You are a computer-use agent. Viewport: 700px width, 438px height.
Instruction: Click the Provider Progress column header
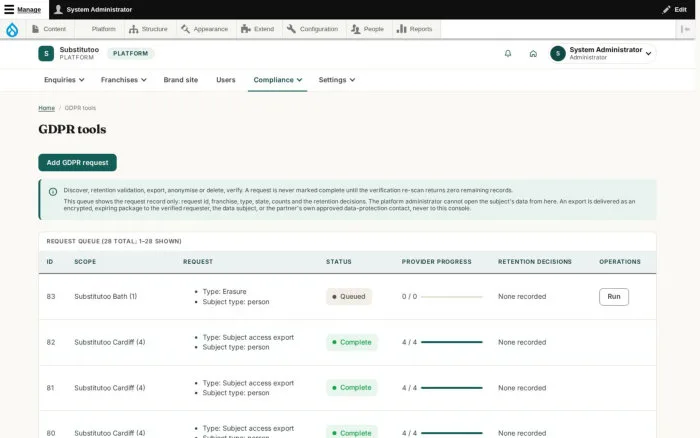(x=436, y=262)
